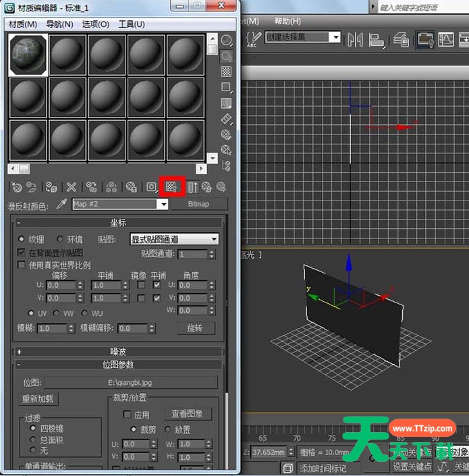This screenshot has height=476, width=469.
Task: Uncheck the V 平铺 tile checkbox
Action: pos(157,298)
